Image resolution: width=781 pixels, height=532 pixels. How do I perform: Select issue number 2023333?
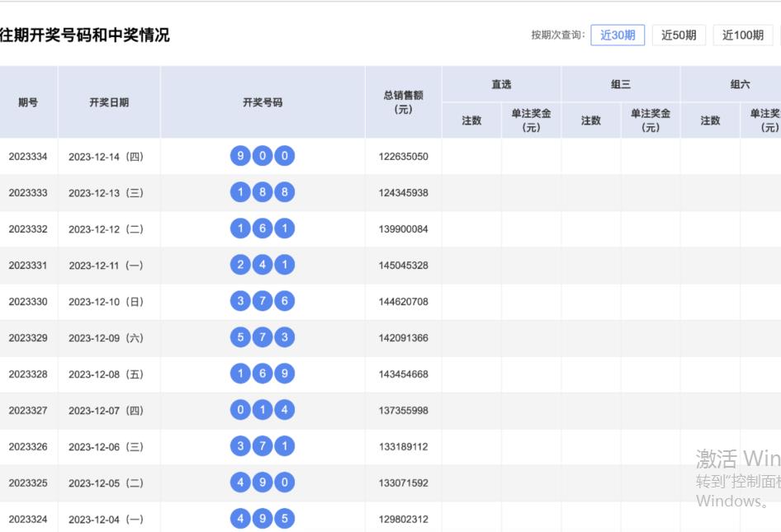pos(28,193)
